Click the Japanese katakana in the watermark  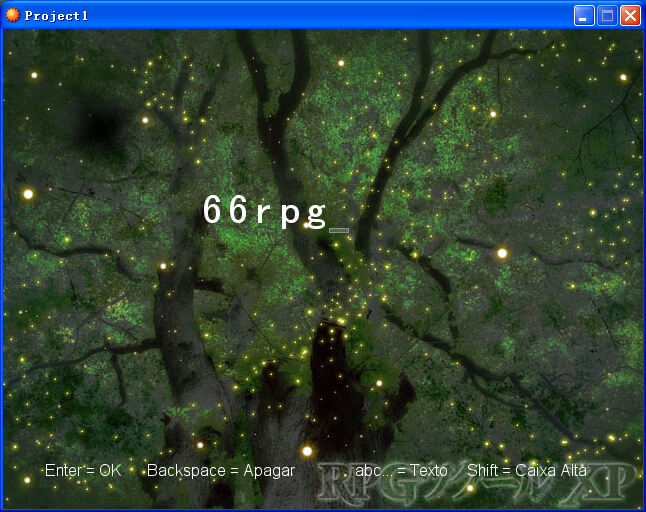click(486, 482)
